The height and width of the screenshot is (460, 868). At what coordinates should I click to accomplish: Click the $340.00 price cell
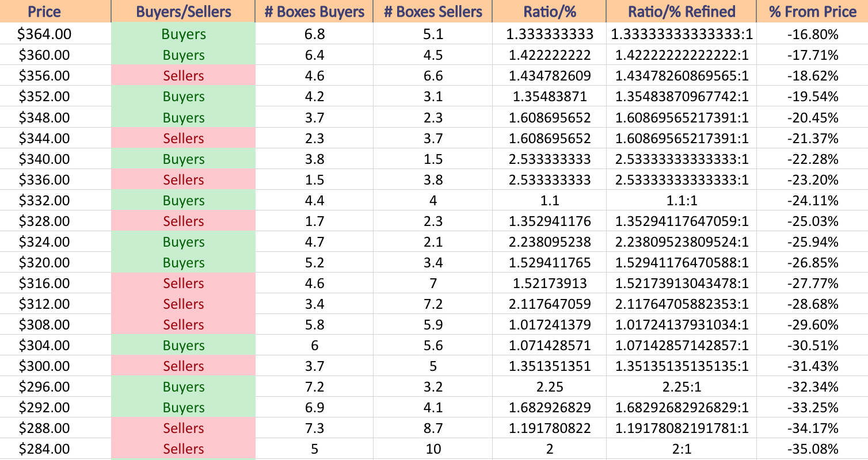pyautogui.click(x=55, y=159)
